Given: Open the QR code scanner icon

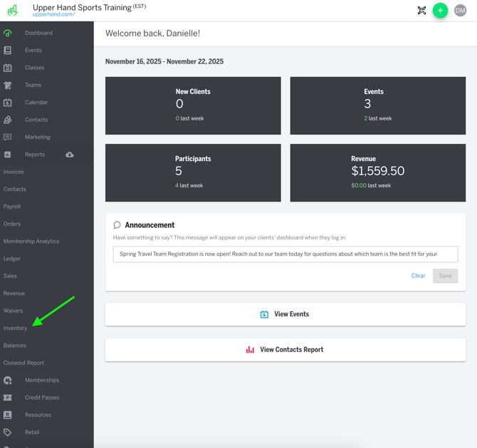Looking at the screenshot, I should click(421, 11).
